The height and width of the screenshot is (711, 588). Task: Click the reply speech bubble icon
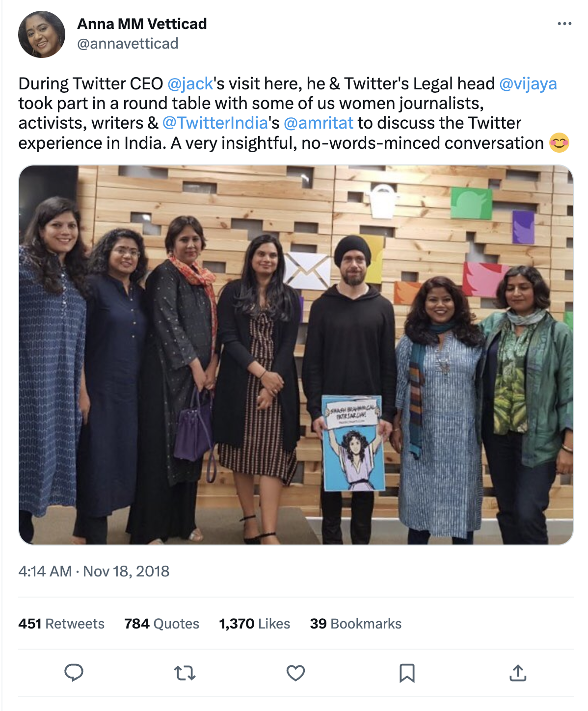[74, 673]
